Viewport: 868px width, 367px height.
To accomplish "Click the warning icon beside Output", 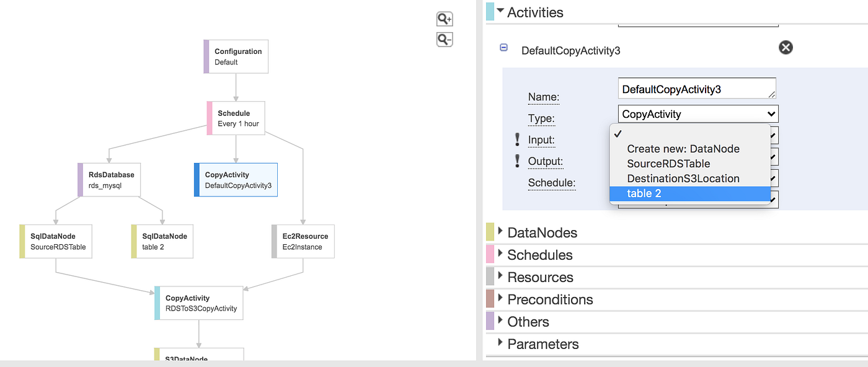I will click(518, 161).
